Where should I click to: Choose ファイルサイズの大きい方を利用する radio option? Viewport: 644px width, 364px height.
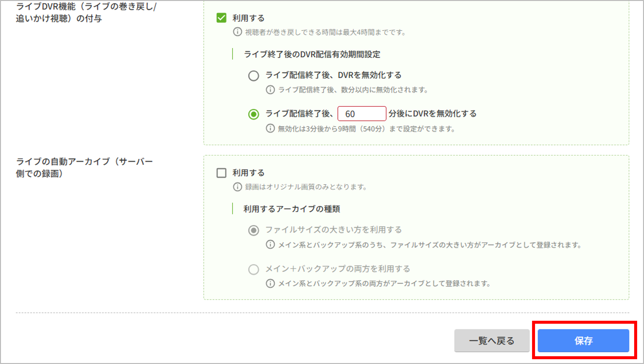click(x=253, y=230)
